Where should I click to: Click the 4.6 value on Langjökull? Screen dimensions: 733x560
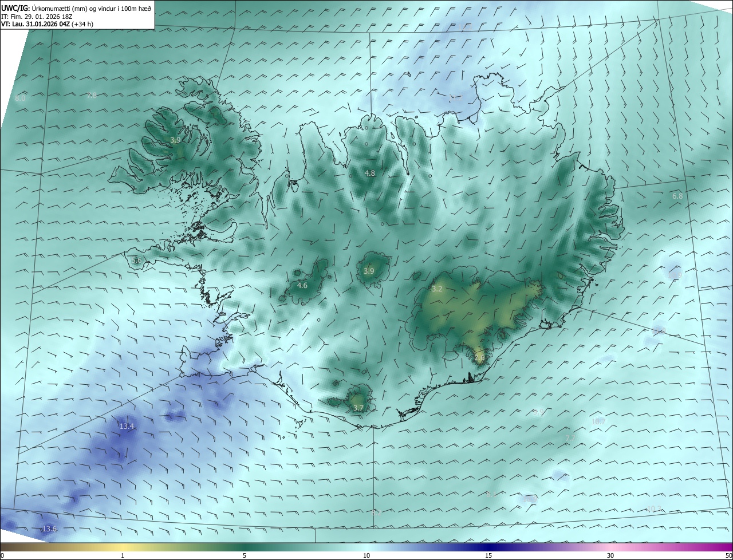pos(302,285)
